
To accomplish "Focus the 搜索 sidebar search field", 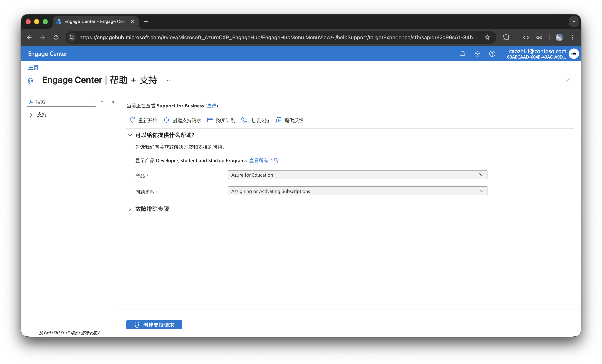I will pos(61,102).
